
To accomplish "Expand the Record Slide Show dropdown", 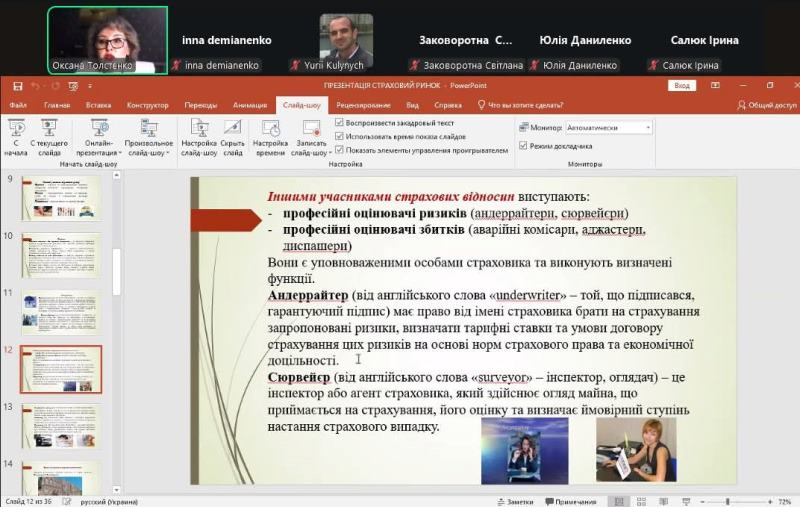I will (x=311, y=148).
